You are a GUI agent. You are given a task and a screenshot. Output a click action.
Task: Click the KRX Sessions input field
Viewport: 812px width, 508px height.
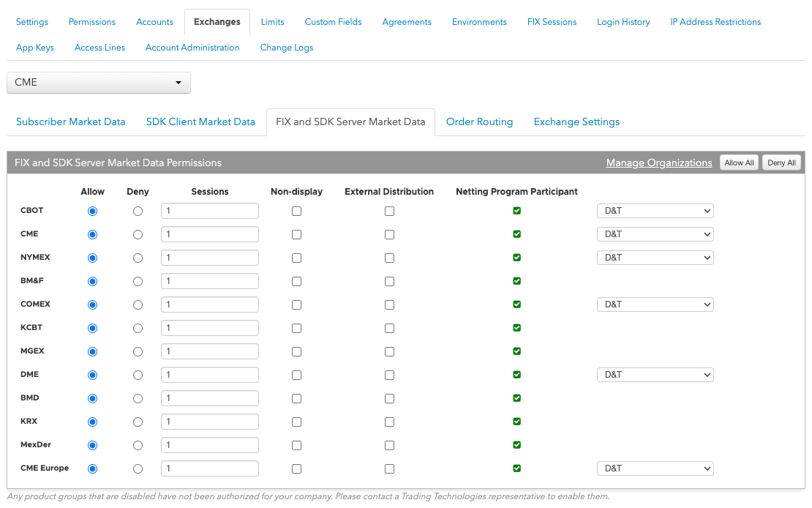pyautogui.click(x=210, y=422)
